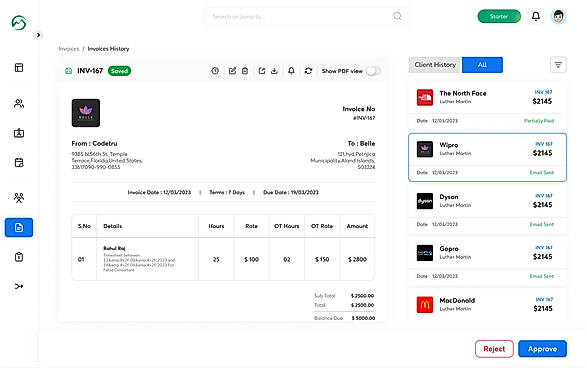Open the users icon in sidebar
The height and width of the screenshot is (368, 587).
pos(19,103)
